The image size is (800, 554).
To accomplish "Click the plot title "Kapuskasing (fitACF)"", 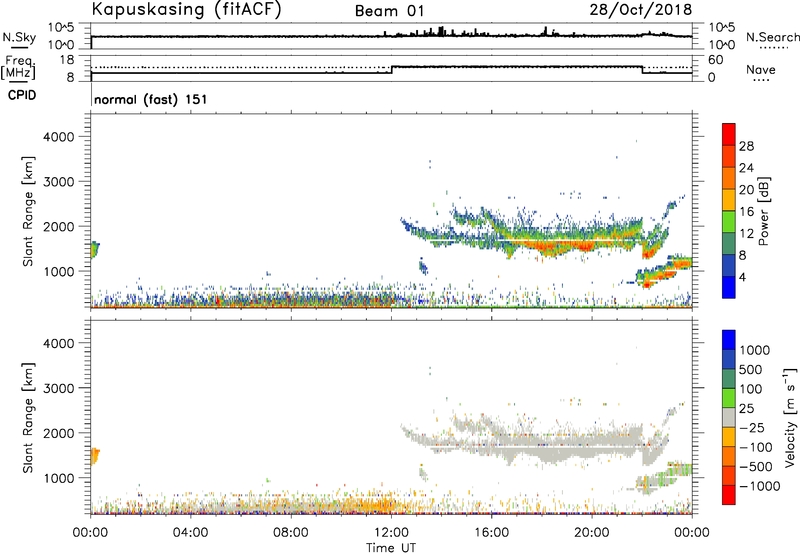I will pos(186,10).
